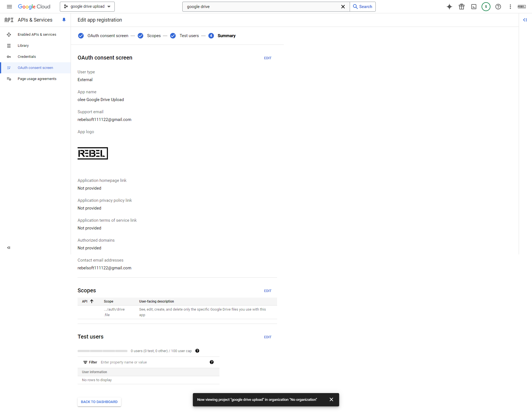Sort scopes table by API column

[88, 301]
